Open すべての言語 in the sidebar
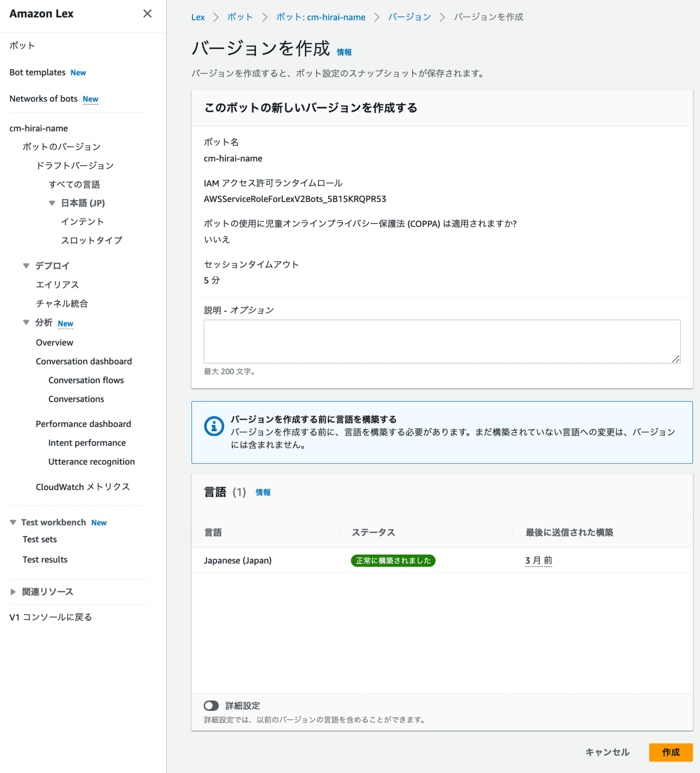Screen dimensions: 700x773 point(74,184)
